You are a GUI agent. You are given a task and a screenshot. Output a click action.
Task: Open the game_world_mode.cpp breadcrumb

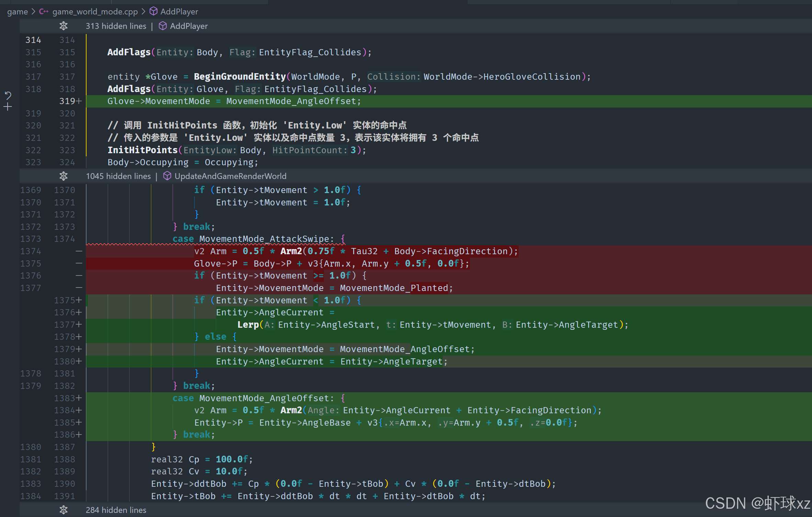[x=95, y=12]
